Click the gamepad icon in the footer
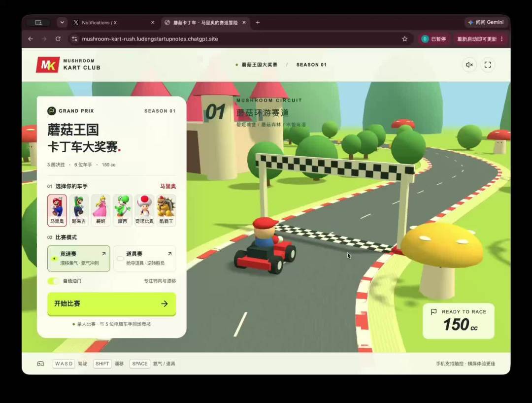532x403 pixels. point(40,364)
